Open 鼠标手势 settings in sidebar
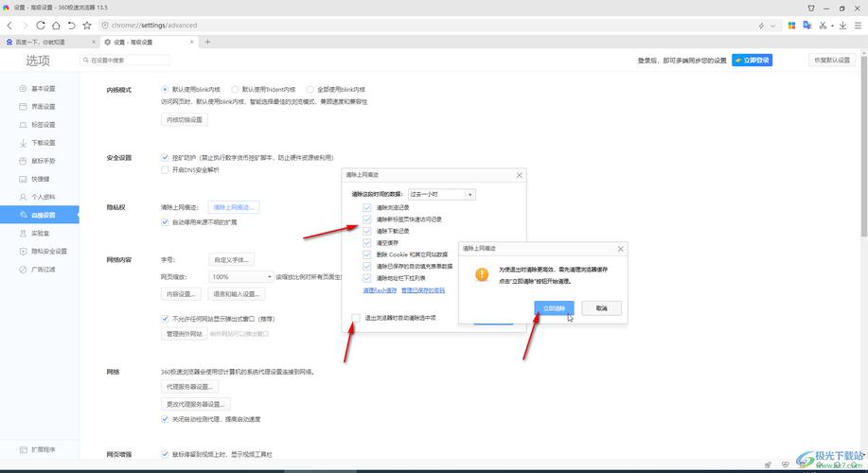Viewport: 868px width, 473px height. click(x=43, y=161)
